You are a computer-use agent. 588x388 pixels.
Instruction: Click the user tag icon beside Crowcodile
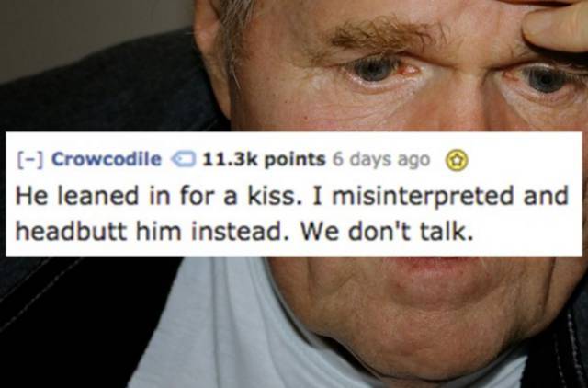[x=183, y=160]
